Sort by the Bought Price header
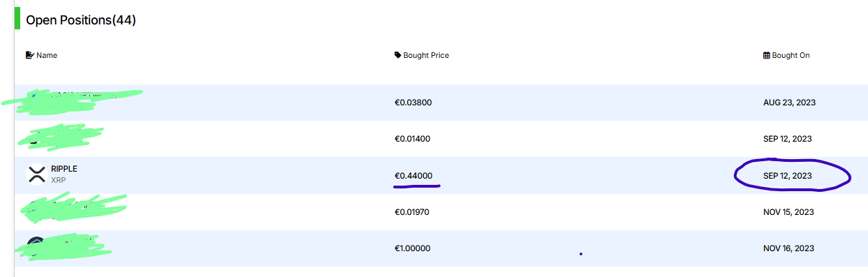This screenshot has width=868, height=277. [426, 55]
